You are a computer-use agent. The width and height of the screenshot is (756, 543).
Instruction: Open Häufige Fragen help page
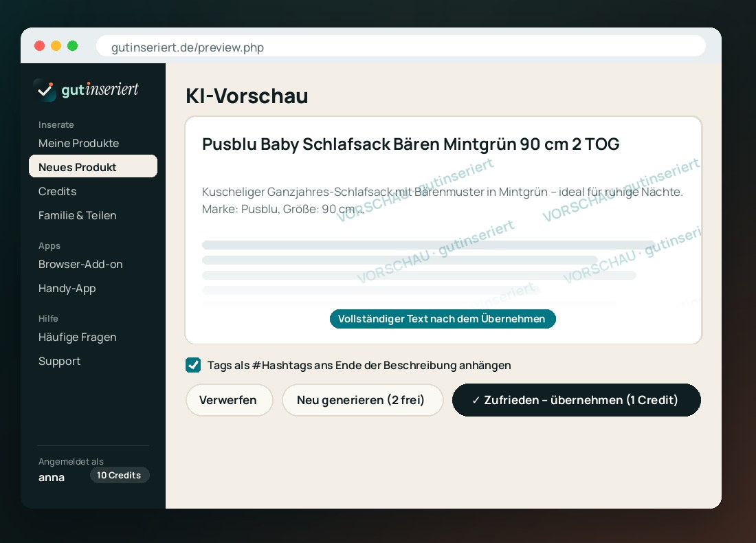[77, 337]
